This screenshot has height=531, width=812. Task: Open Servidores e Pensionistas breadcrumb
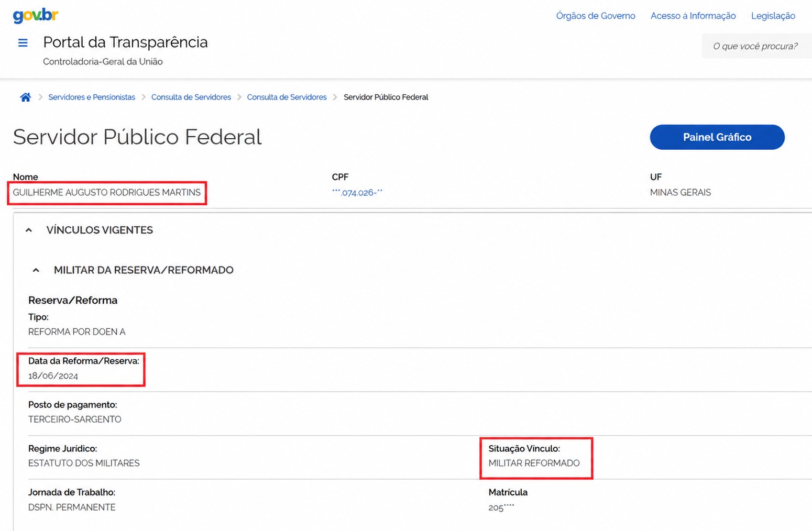(92, 97)
